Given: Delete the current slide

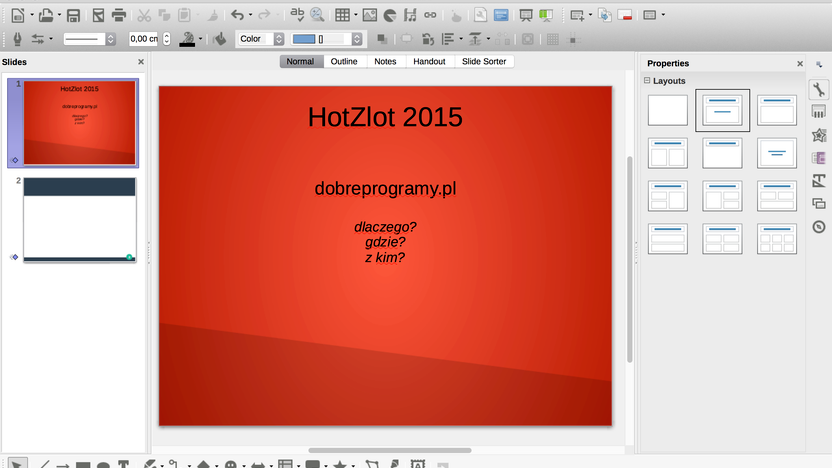Looking at the screenshot, I should click(x=625, y=15).
